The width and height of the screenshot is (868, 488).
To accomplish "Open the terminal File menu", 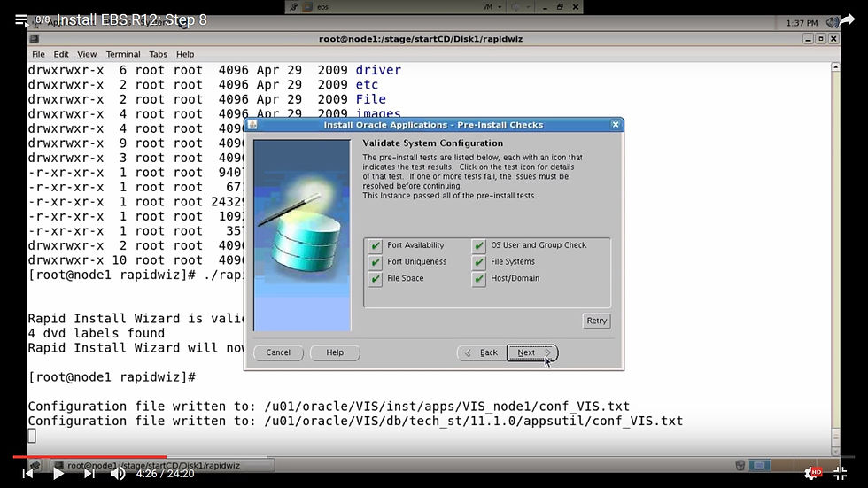I will [38, 54].
